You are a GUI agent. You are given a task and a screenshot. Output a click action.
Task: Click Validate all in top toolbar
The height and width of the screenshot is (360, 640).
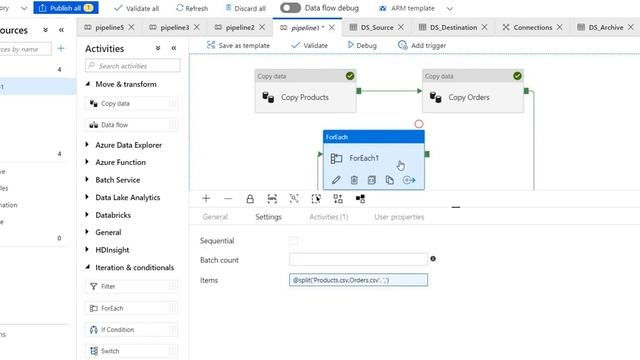(x=137, y=8)
